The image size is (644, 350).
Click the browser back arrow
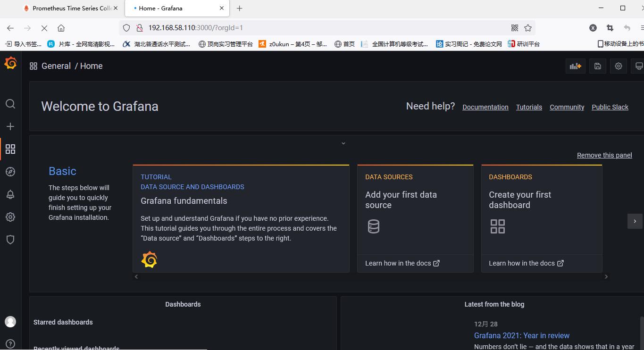[10, 28]
